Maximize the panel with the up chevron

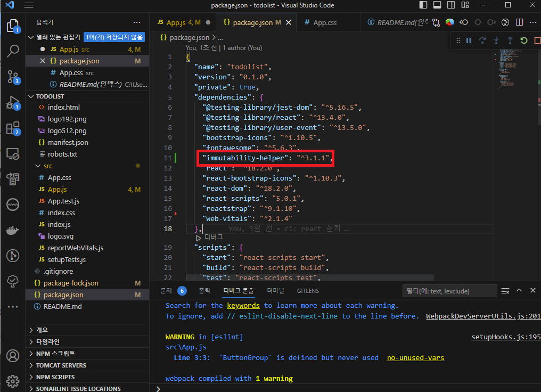pos(519,291)
